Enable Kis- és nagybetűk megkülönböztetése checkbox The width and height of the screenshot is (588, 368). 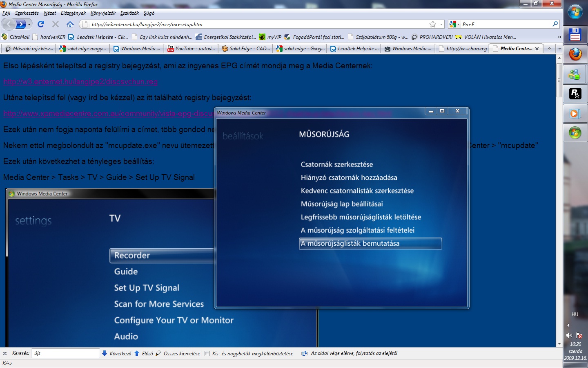click(x=207, y=354)
